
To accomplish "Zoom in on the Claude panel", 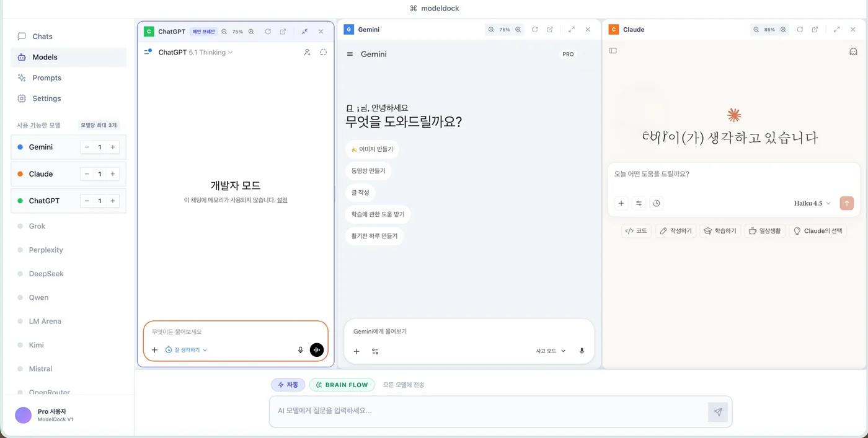I will (x=783, y=30).
